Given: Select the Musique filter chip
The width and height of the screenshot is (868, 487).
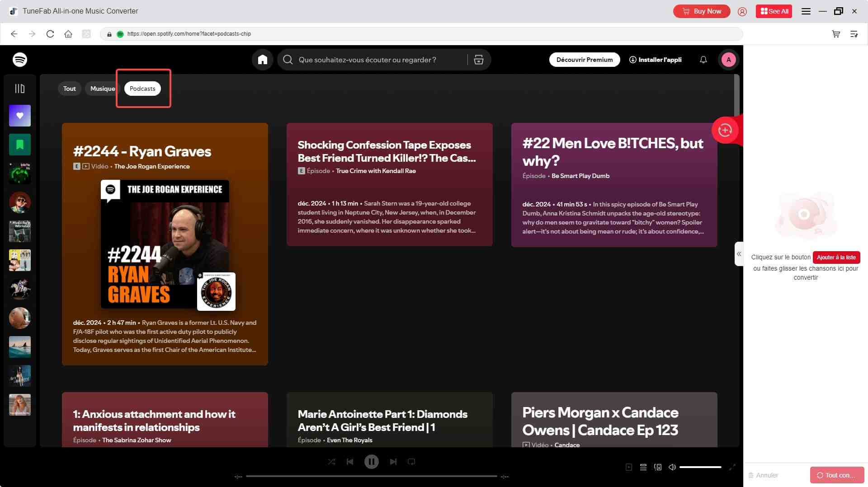Looking at the screenshot, I should pyautogui.click(x=103, y=89).
